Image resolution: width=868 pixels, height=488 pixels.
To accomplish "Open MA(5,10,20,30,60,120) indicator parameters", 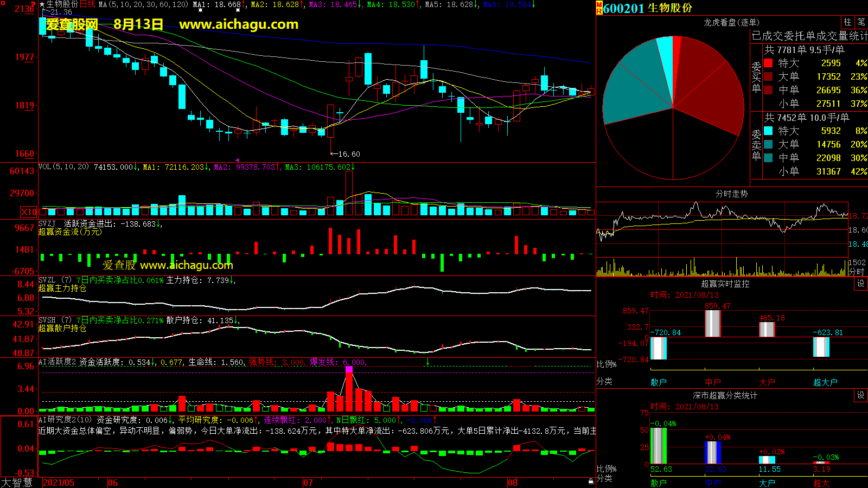I will 143,4.
